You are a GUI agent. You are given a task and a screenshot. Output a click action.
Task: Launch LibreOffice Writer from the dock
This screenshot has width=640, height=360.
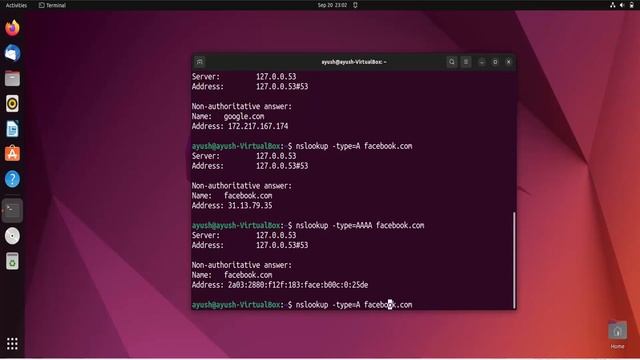(x=12, y=129)
